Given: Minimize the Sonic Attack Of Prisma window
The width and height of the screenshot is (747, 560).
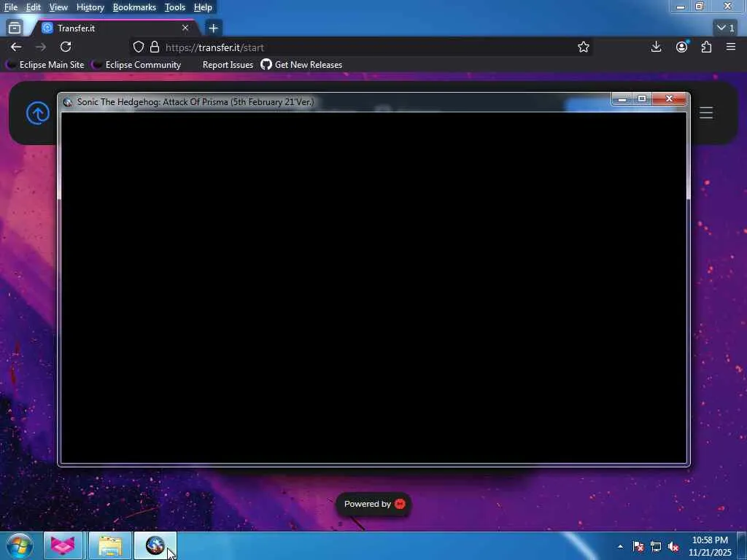Looking at the screenshot, I should pyautogui.click(x=622, y=99).
